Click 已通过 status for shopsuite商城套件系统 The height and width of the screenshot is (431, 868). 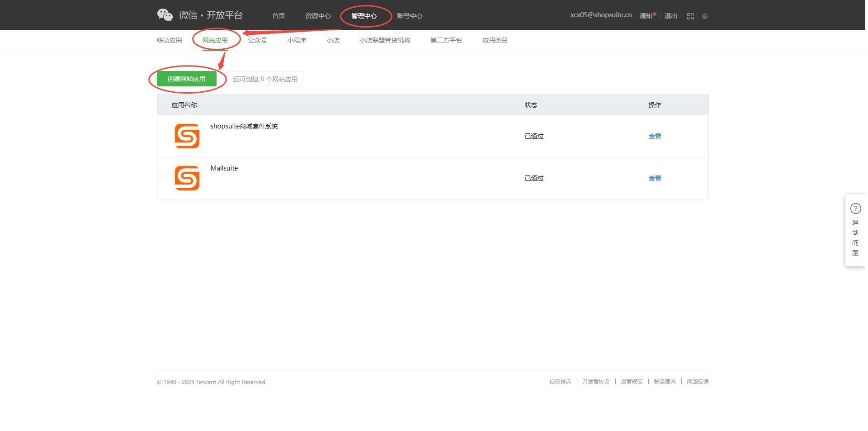[x=534, y=136]
